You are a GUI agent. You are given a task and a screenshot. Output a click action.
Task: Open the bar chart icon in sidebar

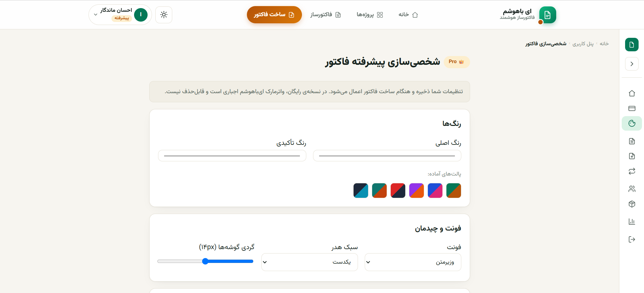(x=632, y=221)
